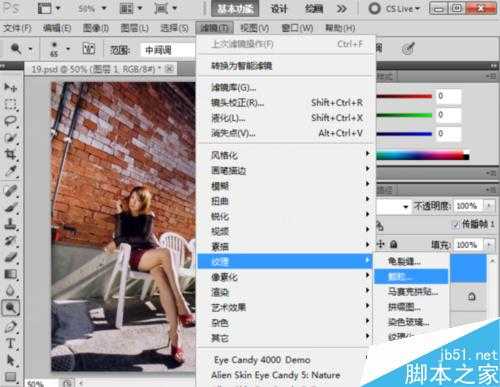
Task: Open the 范围 中间调 range dropdown
Action: [167, 50]
